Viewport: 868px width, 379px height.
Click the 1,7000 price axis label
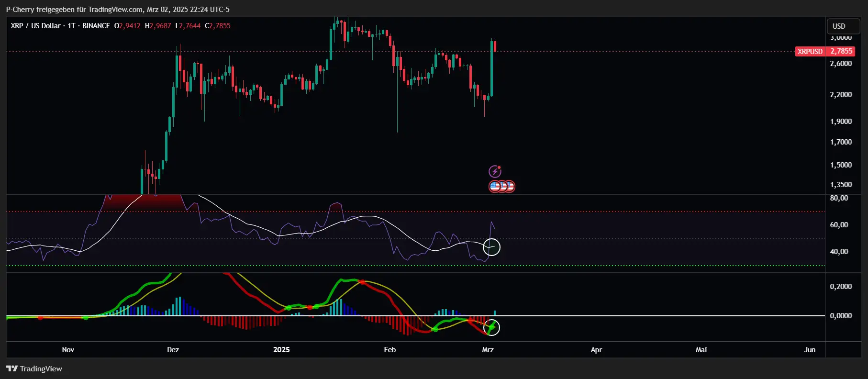[x=841, y=142]
